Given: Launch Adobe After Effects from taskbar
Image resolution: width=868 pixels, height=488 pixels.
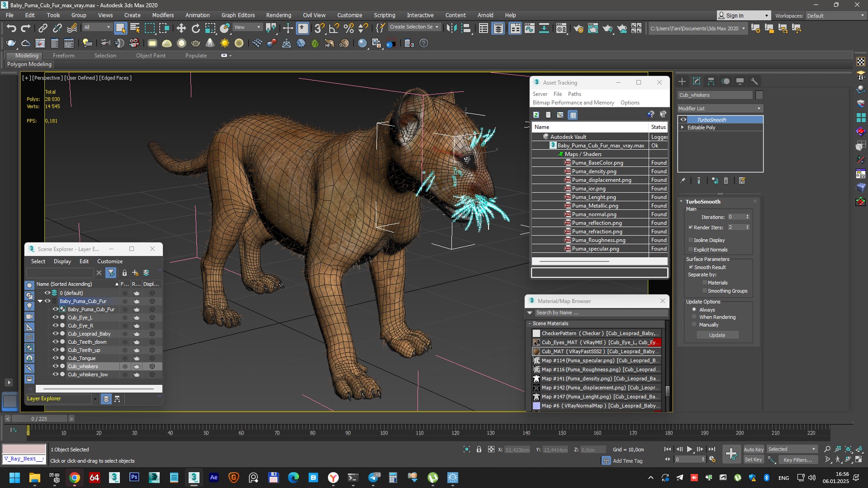Looking at the screenshot, I should point(213,477).
